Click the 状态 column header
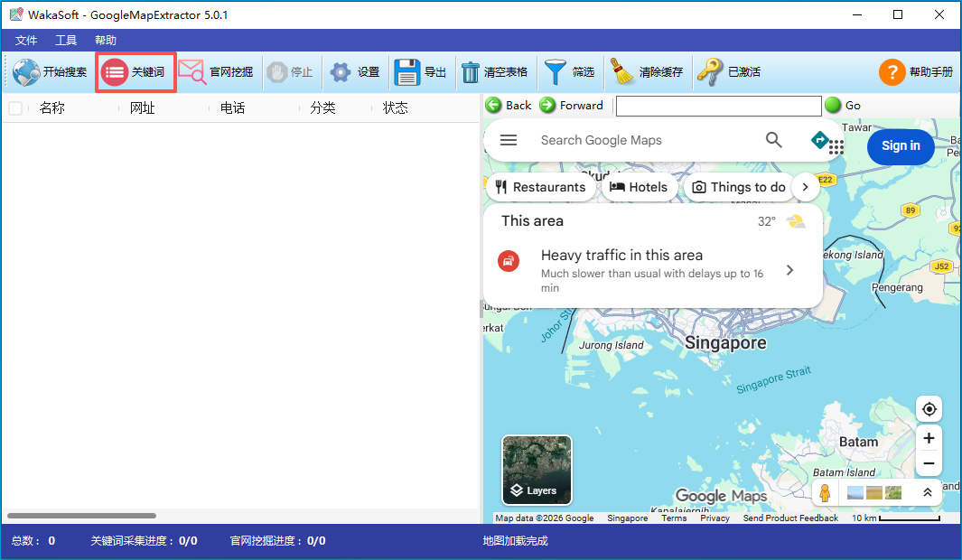This screenshot has height=560, width=962. [395, 108]
